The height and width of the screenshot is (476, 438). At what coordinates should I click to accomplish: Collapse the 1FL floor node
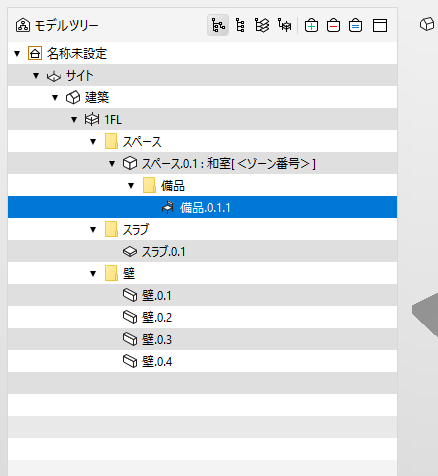click(x=74, y=120)
